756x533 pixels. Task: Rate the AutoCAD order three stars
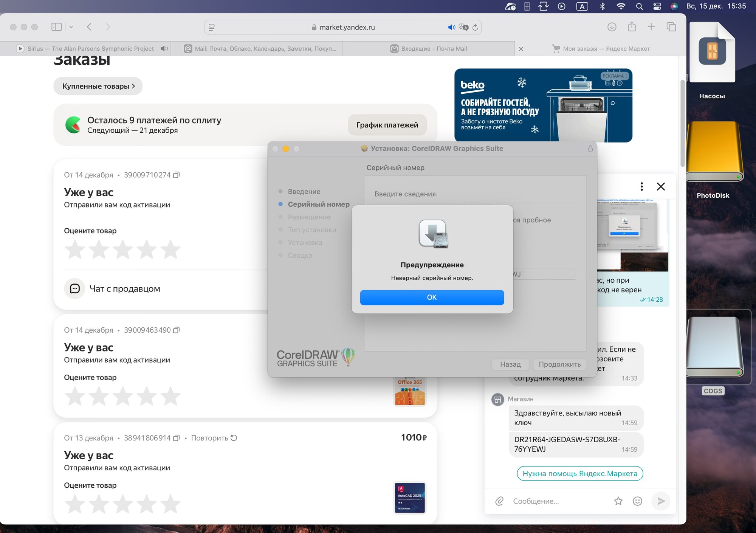pos(123,504)
